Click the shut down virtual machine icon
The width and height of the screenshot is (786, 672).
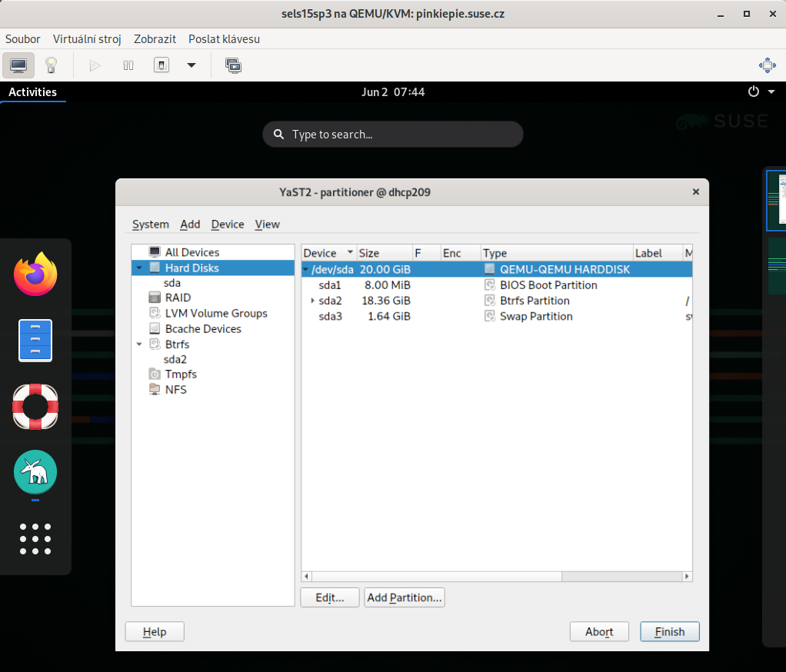point(162,65)
